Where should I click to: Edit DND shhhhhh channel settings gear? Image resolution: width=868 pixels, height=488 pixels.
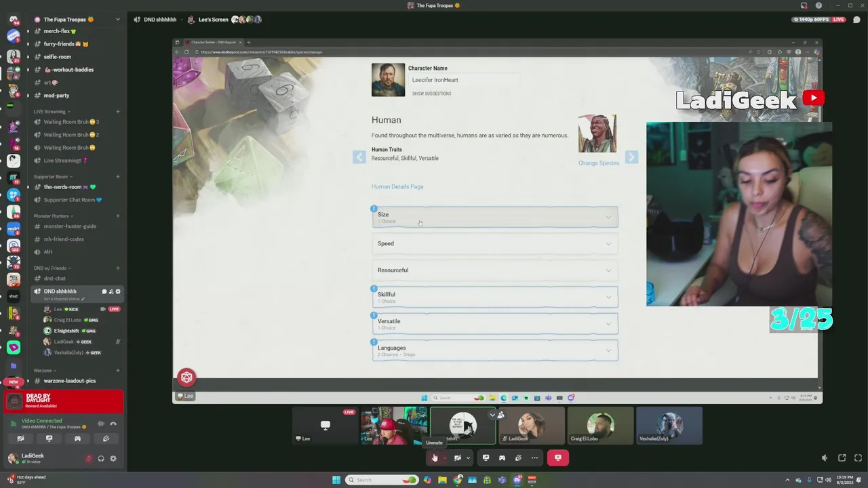click(x=118, y=291)
